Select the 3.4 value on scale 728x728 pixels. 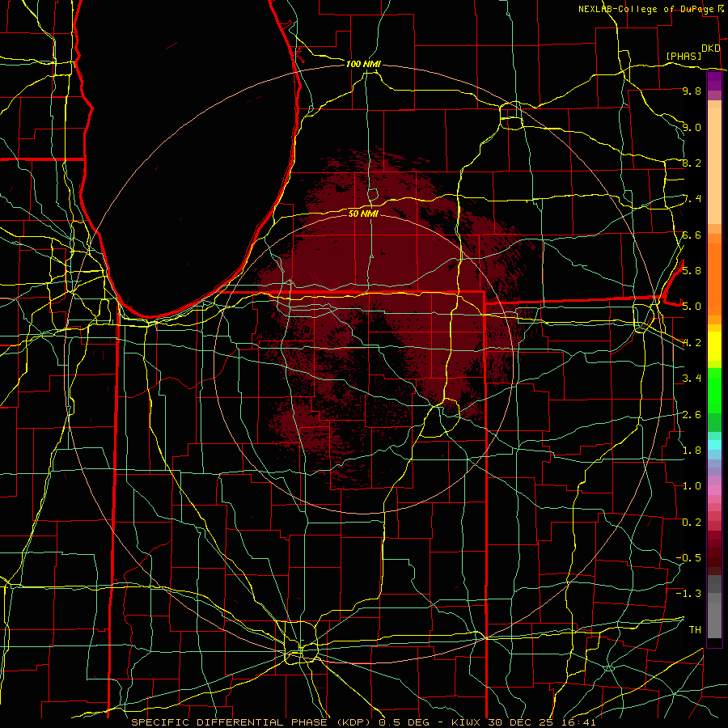click(x=692, y=378)
